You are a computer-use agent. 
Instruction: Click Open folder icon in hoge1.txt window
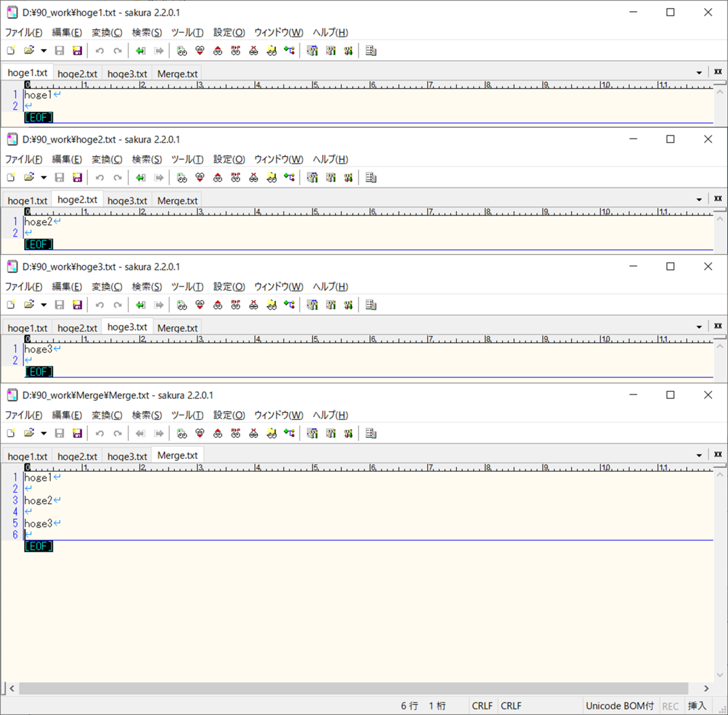[x=29, y=51]
